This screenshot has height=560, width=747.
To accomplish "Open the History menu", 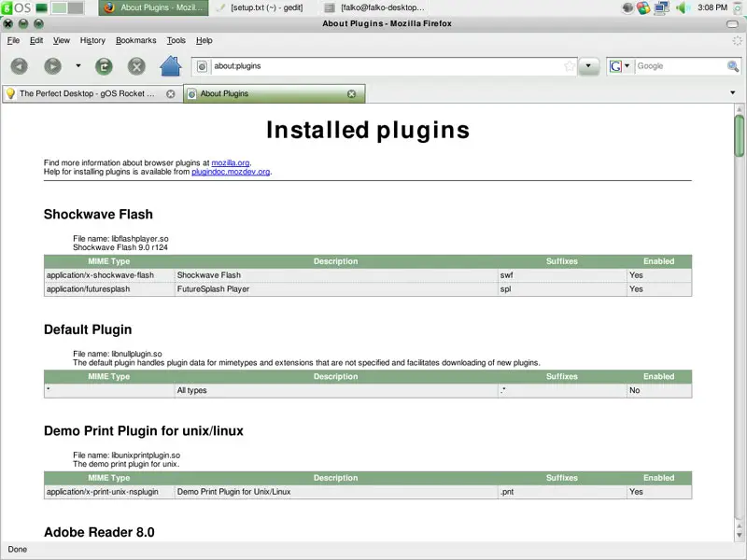I will coord(92,40).
